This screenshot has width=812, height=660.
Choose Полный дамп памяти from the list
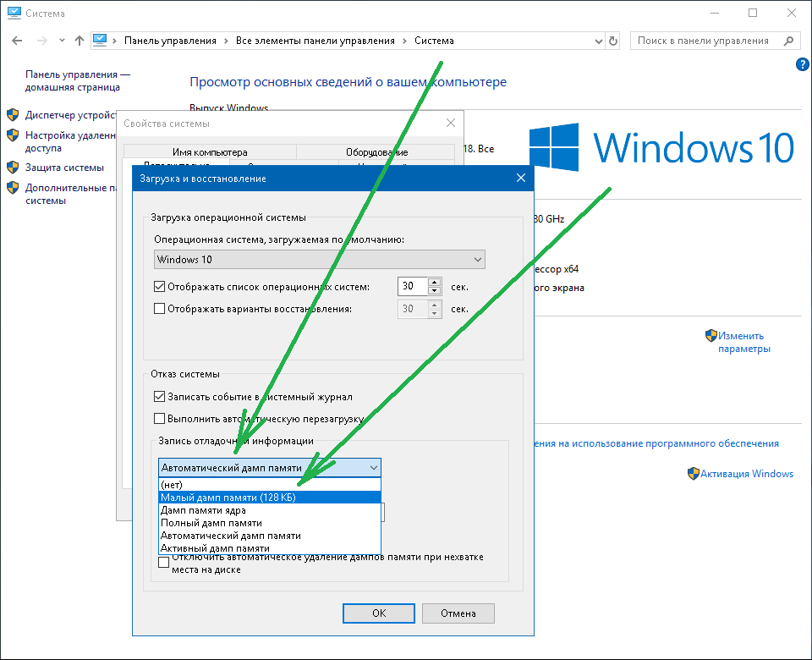(211, 523)
